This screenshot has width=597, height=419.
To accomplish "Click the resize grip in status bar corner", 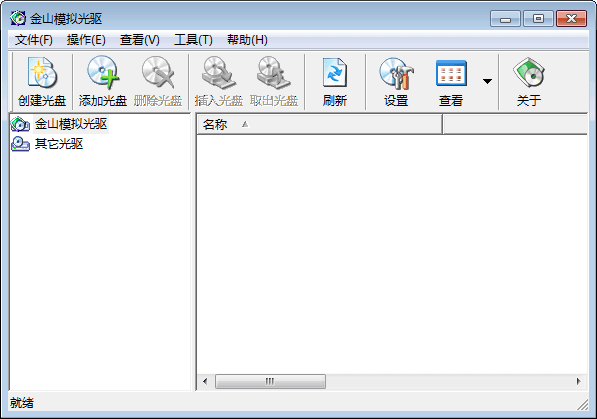I will pyautogui.click(x=583, y=405).
